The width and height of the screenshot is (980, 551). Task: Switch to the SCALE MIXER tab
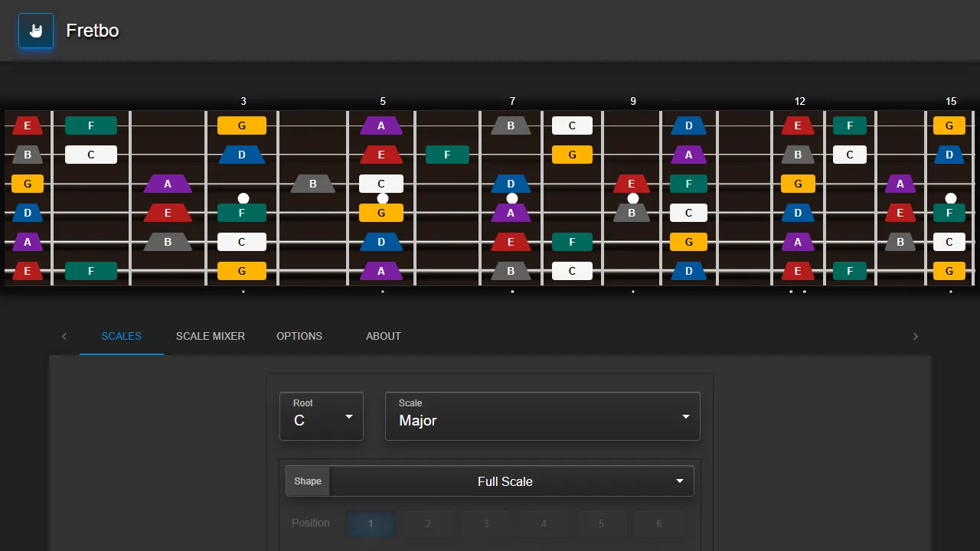210,336
